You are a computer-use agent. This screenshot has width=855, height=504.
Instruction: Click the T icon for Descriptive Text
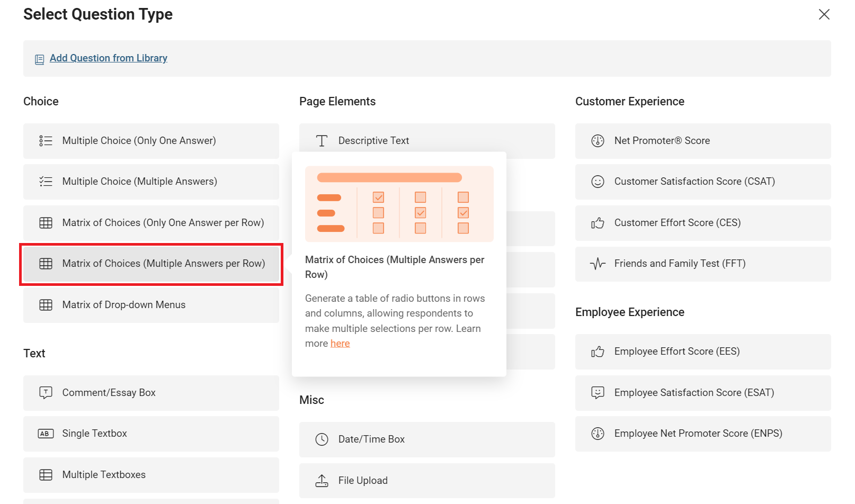[322, 141]
